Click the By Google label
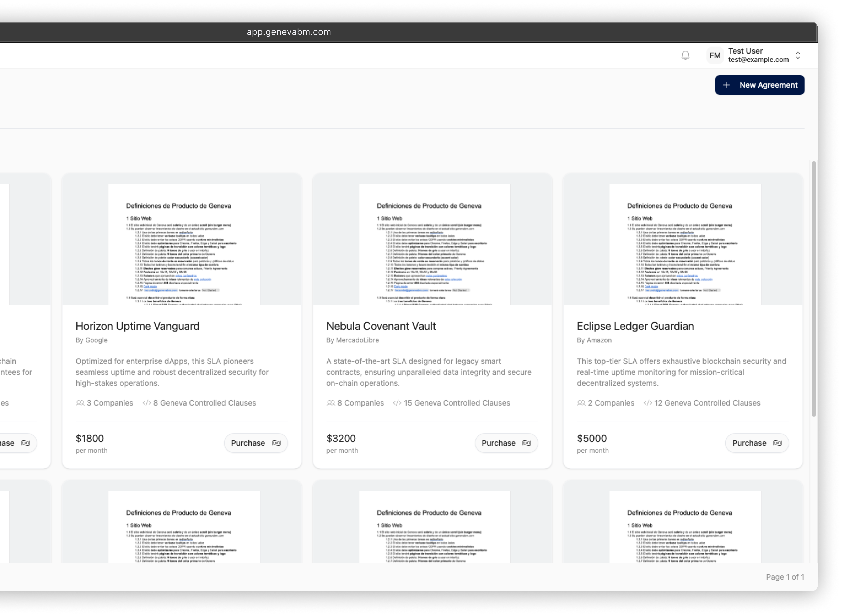 [x=91, y=340]
